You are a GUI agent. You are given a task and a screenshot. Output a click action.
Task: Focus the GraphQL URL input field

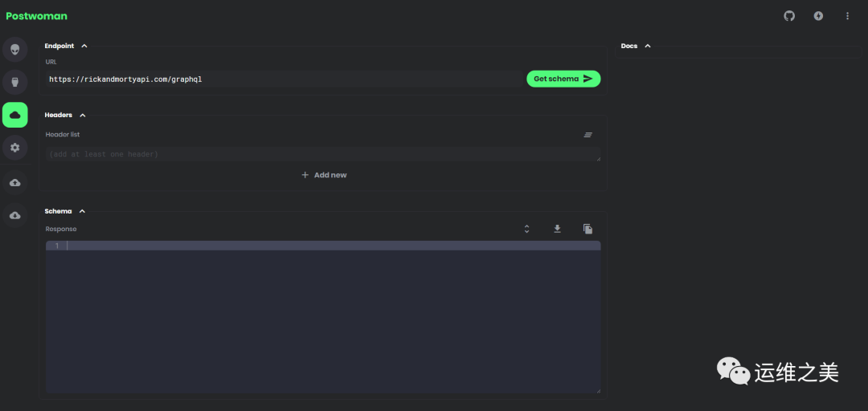pyautogui.click(x=284, y=79)
